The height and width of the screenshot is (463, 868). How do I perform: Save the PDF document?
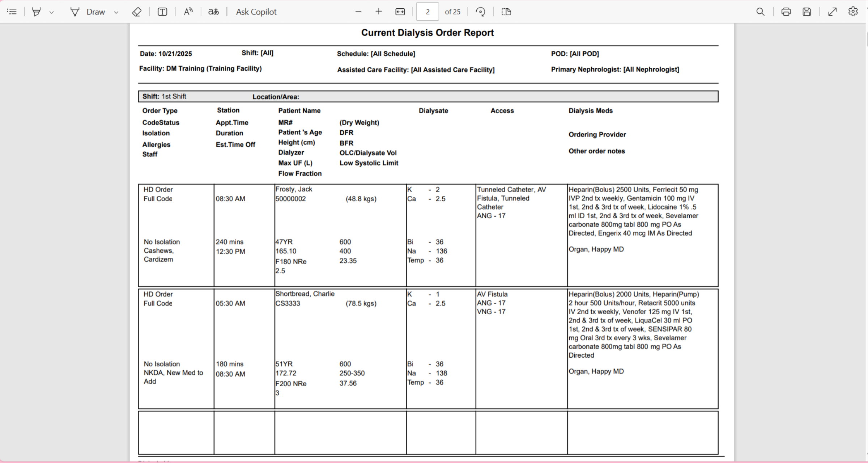coord(807,12)
